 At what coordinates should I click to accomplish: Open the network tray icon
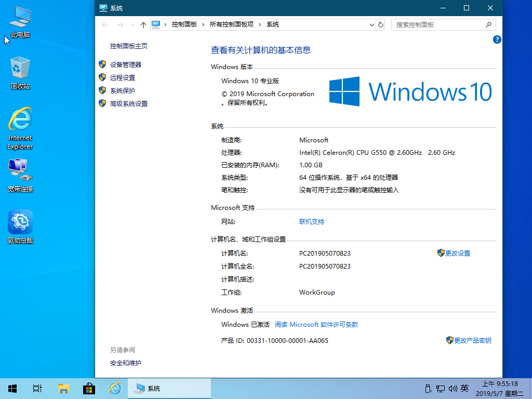tap(441, 389)
